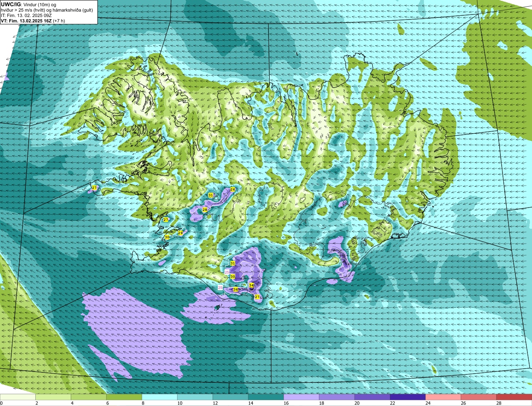Click the 0–2 m/s pale yellow legend swatch
532x406 pixels.
pos(18,397)
